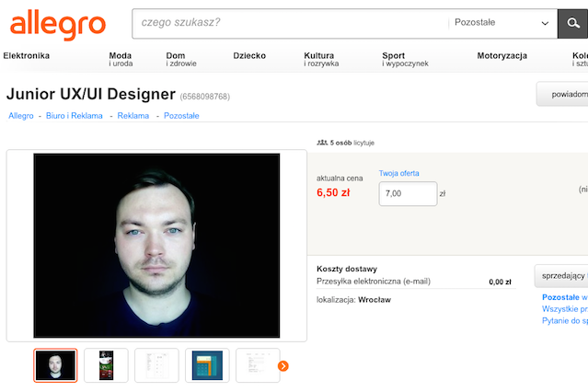The height and width of the screenshot is (392, 588).
Task: Select the second gallery thumbnail
Action: click(106, 365)
